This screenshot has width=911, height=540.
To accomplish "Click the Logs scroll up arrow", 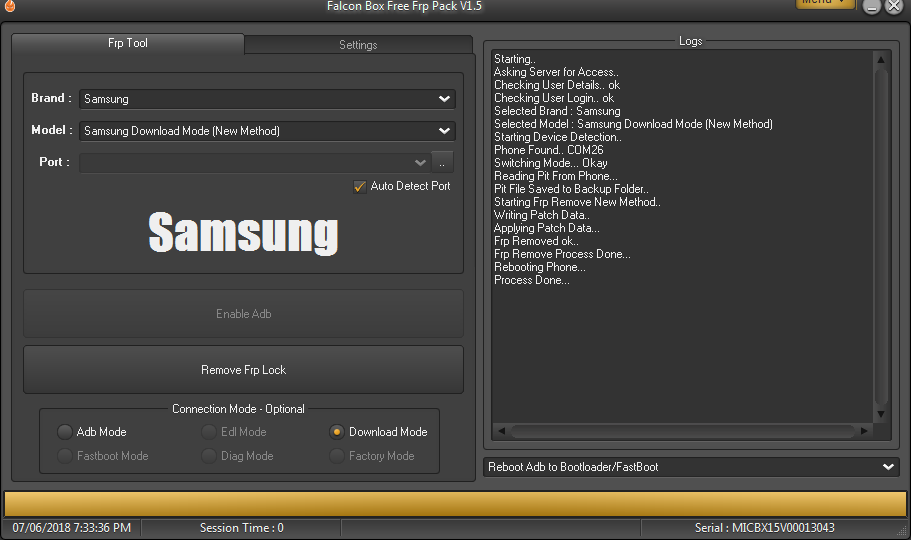I will point(881,59).
